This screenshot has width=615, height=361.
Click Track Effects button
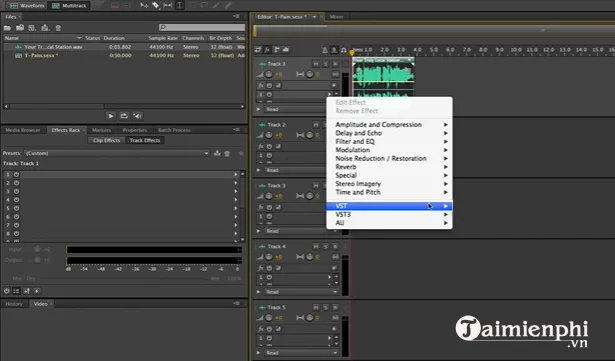[145, 140]
